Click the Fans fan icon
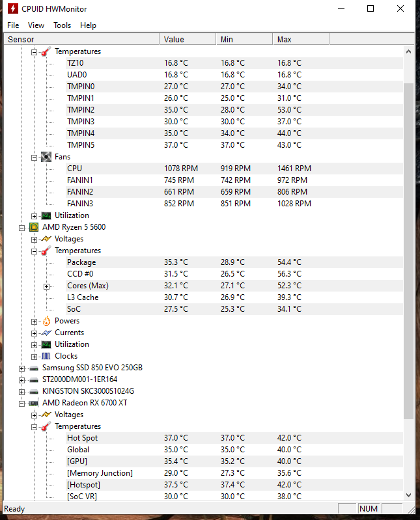 (46, 157)
